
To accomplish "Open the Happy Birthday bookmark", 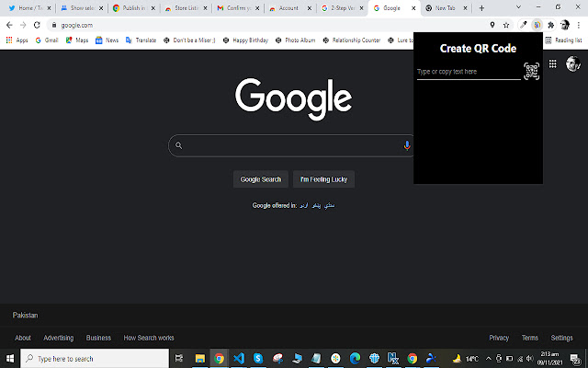I will [245, 40].
